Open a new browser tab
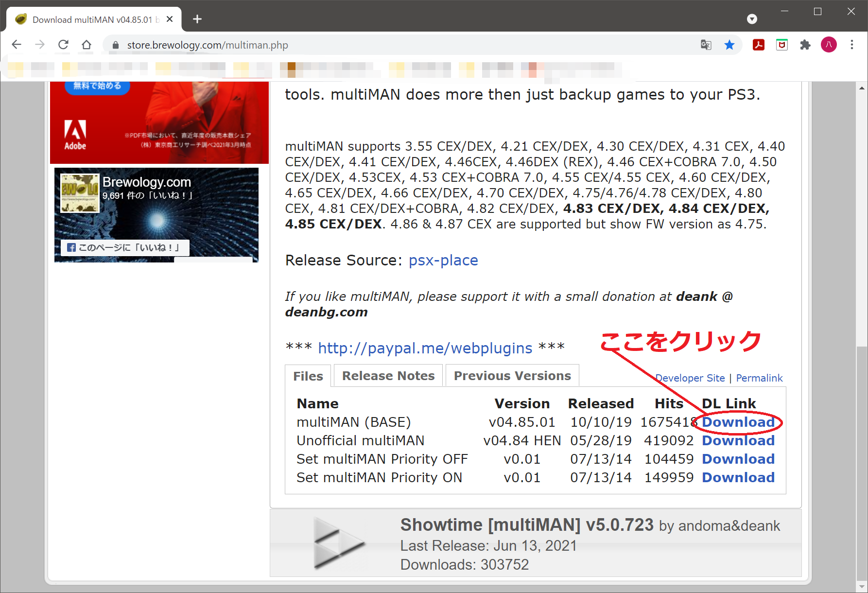This screenshot has width=868, height=593. [197, 19]
